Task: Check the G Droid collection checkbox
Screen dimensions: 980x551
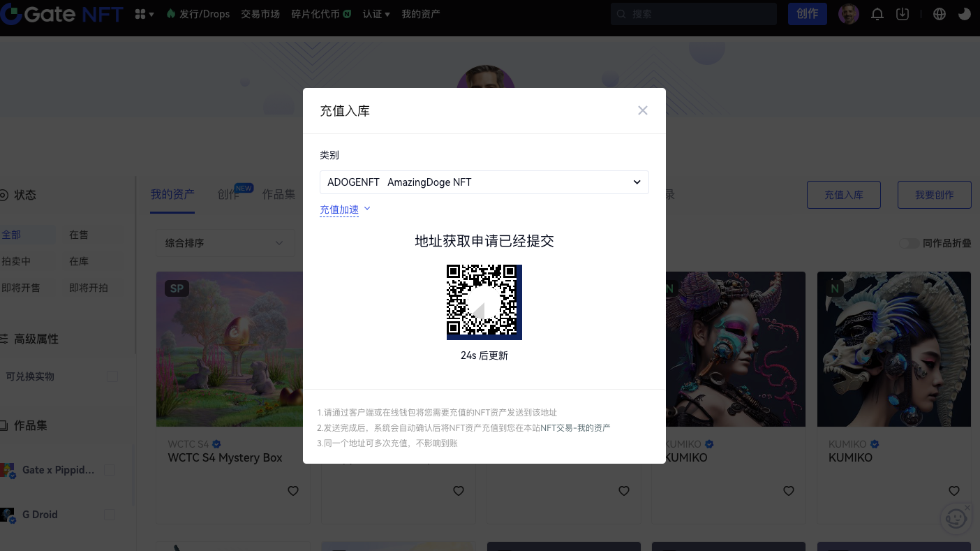Action: [x=110, y=515]
